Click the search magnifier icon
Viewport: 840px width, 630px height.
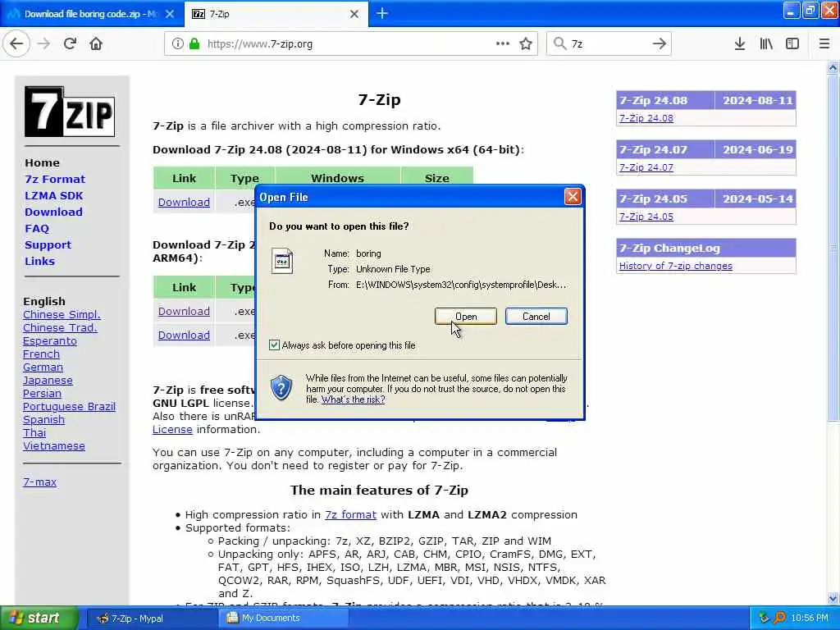pos(559,44)
